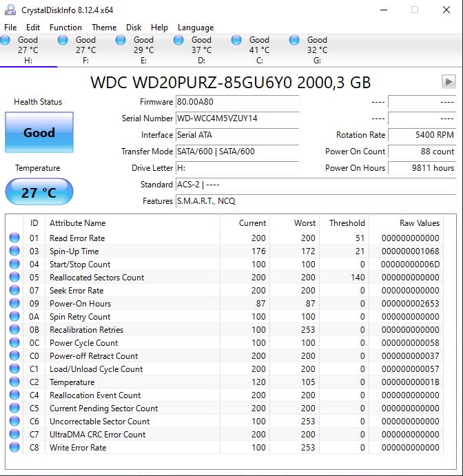Click status orb for Uncorrectable Sector Count
This screenshot has height=476, width=463.
tap(14, 421)
